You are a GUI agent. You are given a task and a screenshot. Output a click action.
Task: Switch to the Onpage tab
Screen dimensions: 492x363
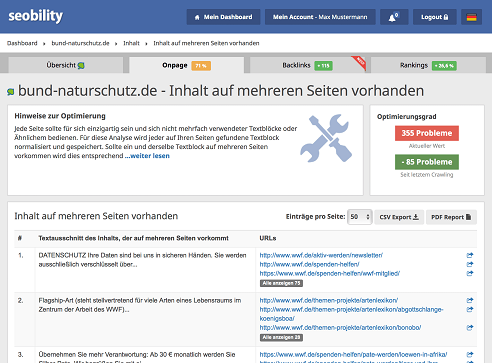(x=186, y=65)
